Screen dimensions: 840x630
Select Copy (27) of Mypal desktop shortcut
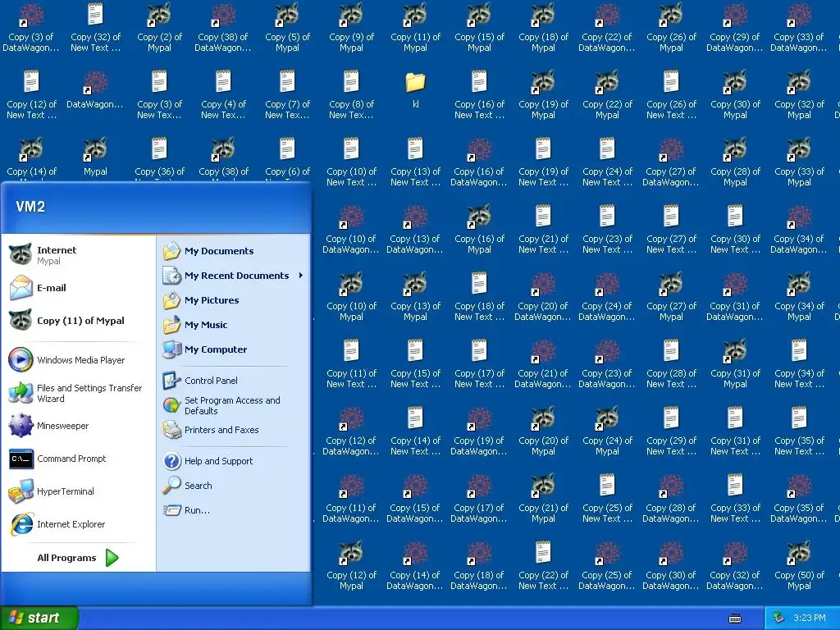pyautogui.click(x=671, y=296)
